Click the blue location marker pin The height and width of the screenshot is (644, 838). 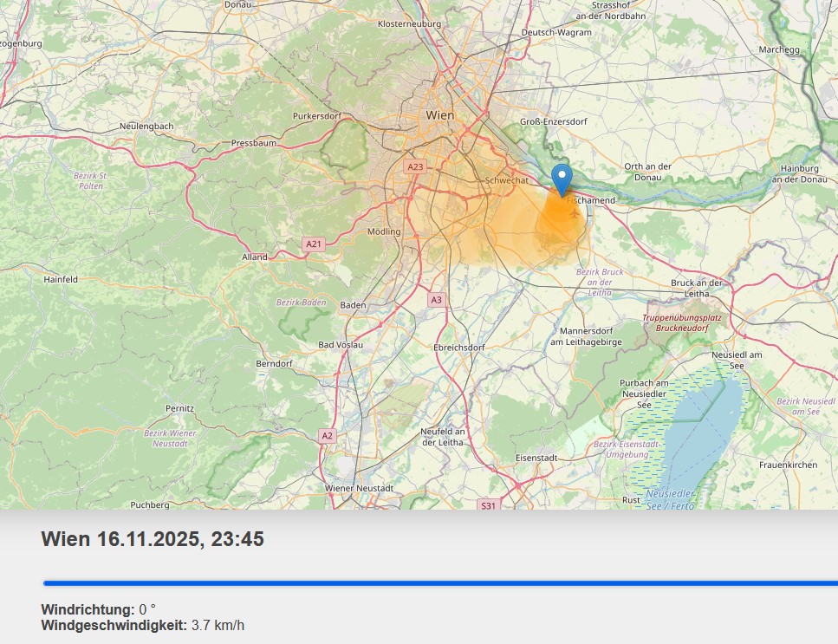point(562,178)
